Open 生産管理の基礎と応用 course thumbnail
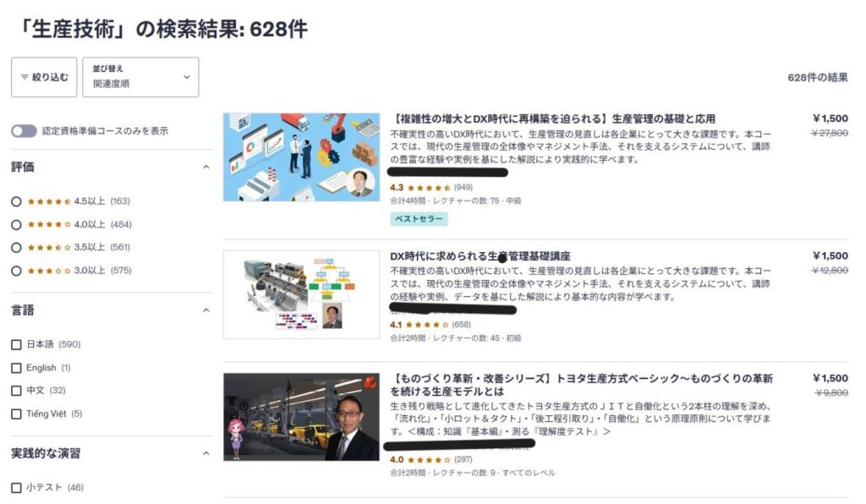866x504 pixels. pyautogui.click(x=302, y=157)
